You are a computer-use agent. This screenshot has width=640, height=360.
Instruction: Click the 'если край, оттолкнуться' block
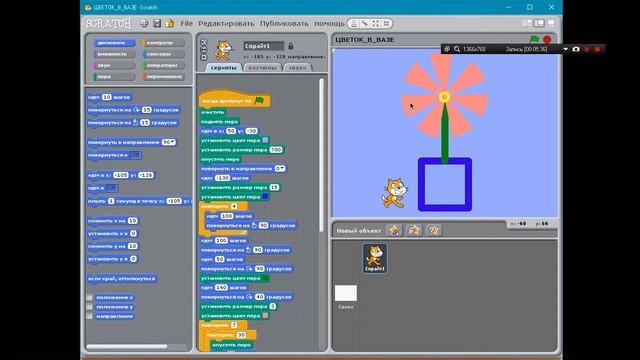122,278
